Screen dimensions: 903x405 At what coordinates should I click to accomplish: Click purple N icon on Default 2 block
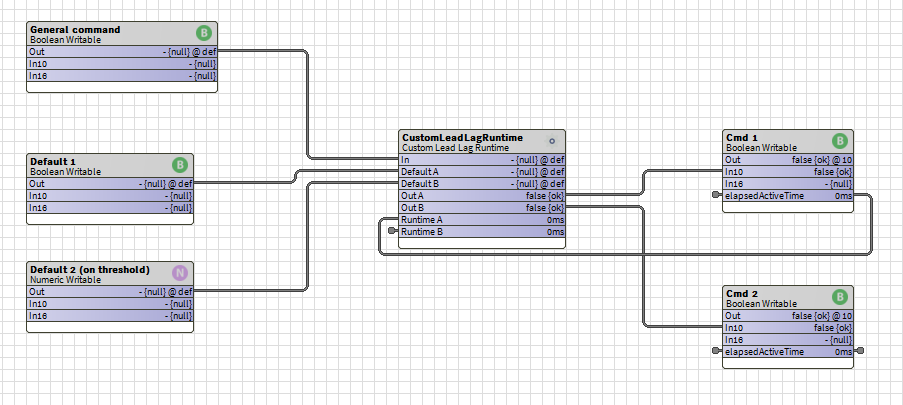coord(180,272)
